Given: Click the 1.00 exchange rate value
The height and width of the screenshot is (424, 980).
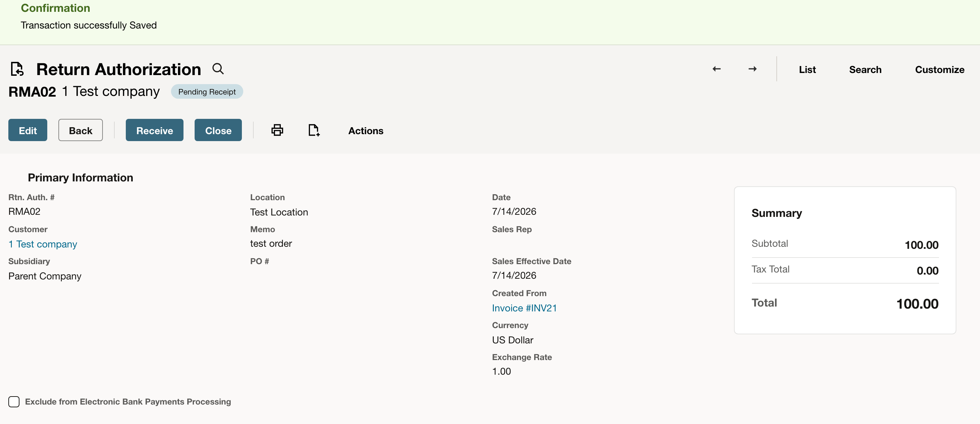Looking at the screenshot, I should click(501, 372).
